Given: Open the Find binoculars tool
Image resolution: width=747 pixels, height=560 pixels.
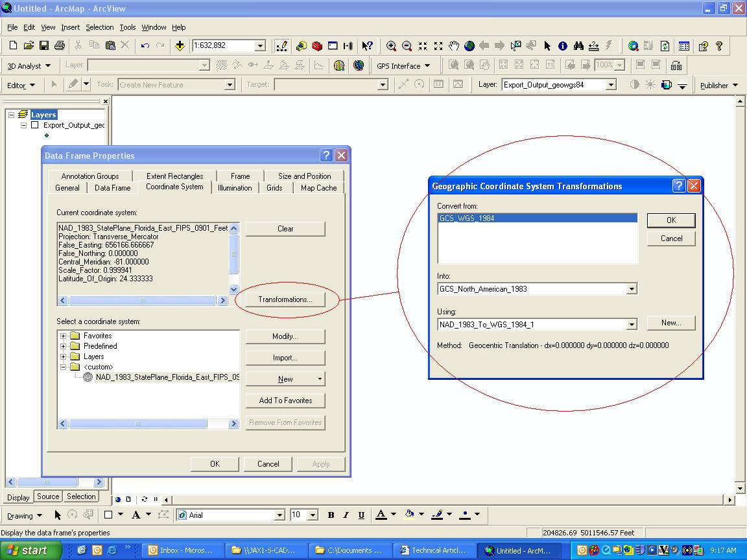Looking at the screenshot, I should pos(578,46).
